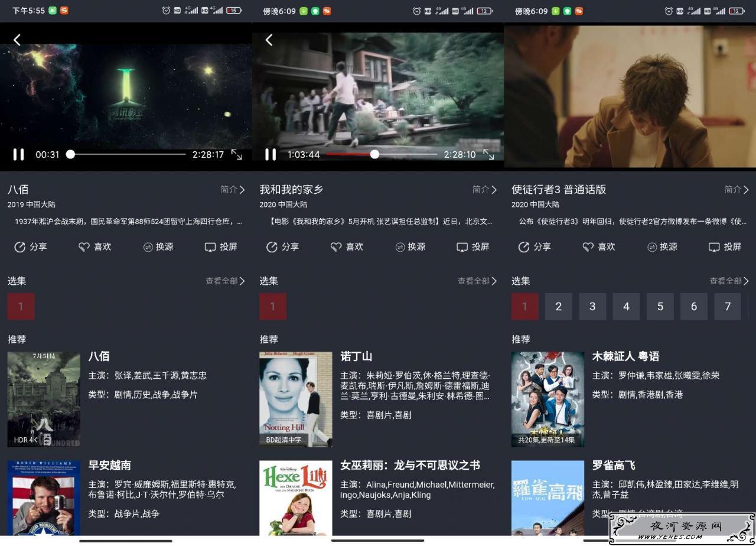Screen dimensions: 756x546
Task: Select episode 2 of 使徒行者3
Action: coord(558,306)
